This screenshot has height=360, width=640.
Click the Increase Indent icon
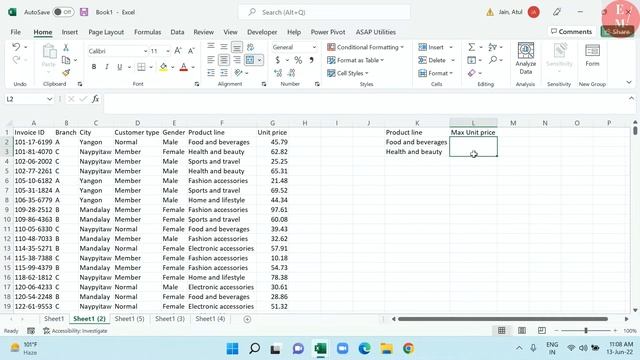[x=224, y=73]
